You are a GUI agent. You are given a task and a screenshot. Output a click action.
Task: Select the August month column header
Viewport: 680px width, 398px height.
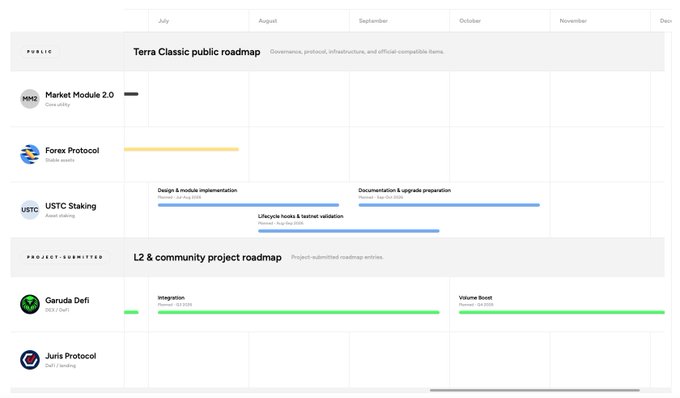pos(268,21)
